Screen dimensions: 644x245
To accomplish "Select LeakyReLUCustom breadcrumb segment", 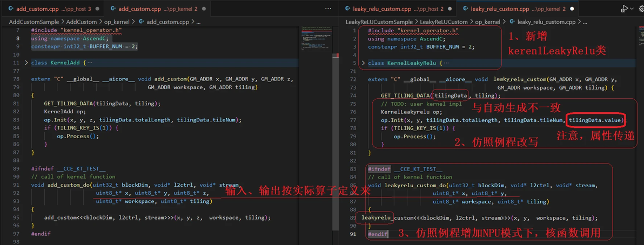I will (x=444, y=22).
